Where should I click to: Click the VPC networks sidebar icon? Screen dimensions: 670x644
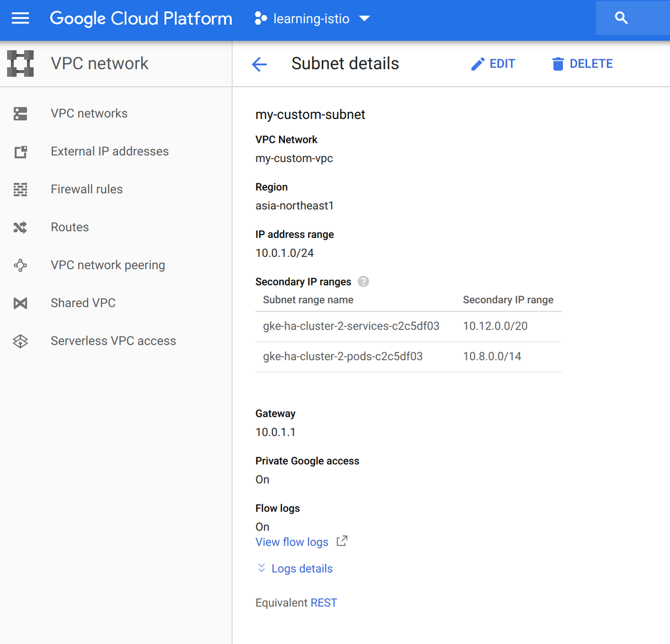21,113
